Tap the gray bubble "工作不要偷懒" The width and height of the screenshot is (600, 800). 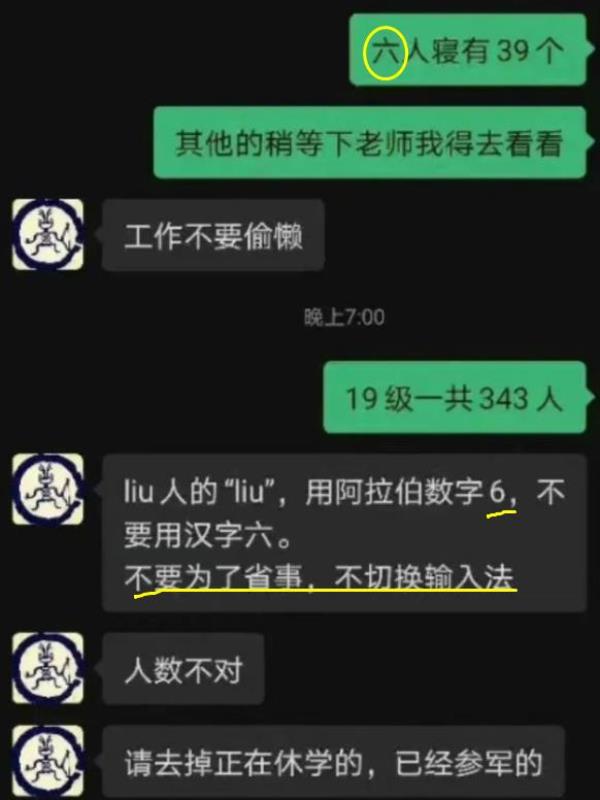pos(213,235)
